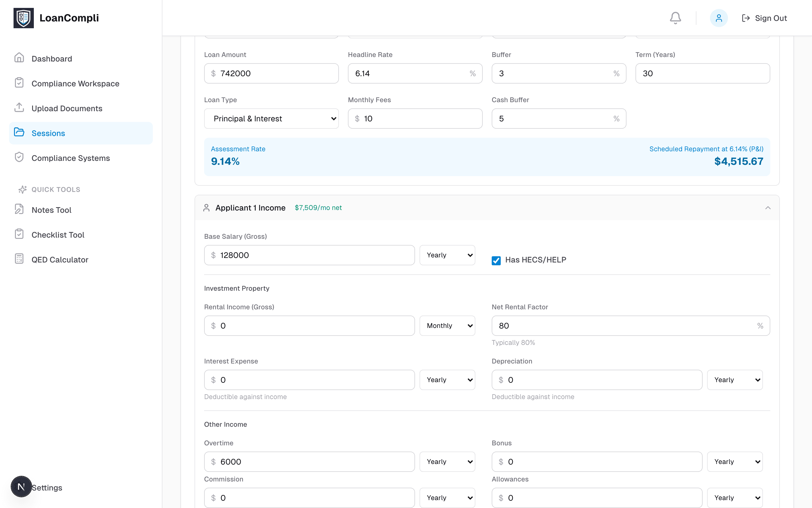Edit the Net Rental Factor field

[631, 326]
